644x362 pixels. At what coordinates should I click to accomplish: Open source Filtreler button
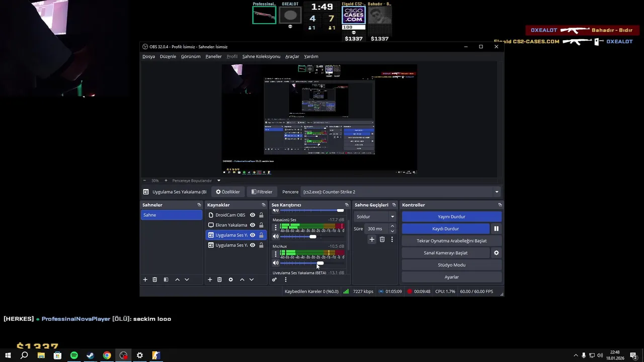click(262, 192)
